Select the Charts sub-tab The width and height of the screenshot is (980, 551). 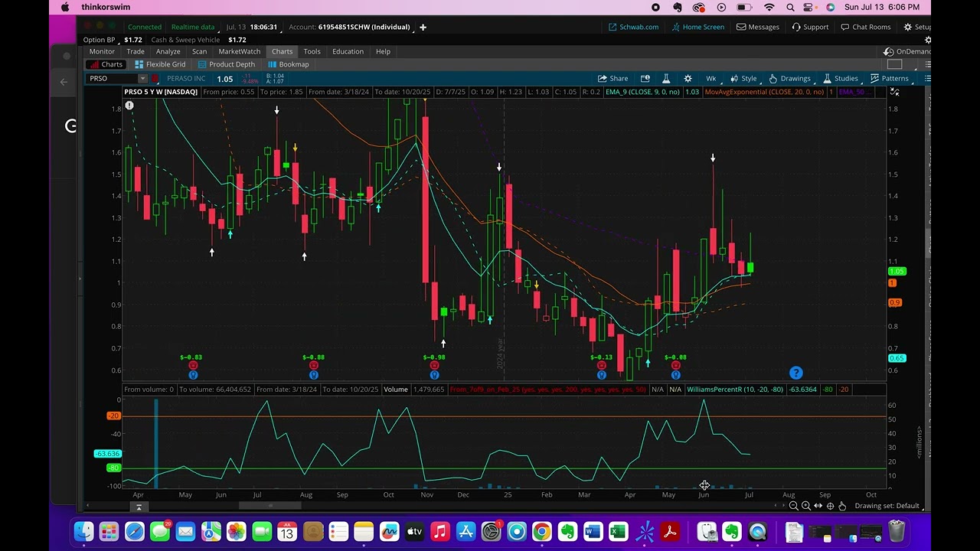pos(106,64)
